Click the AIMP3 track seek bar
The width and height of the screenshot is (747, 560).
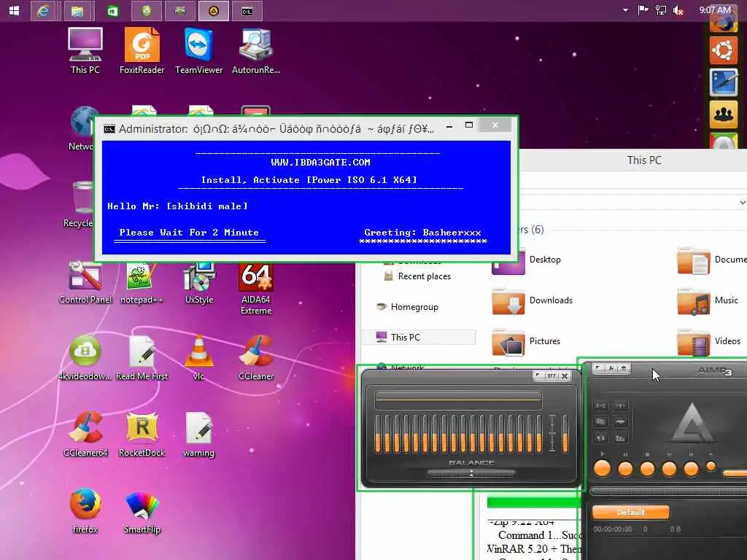668,491
